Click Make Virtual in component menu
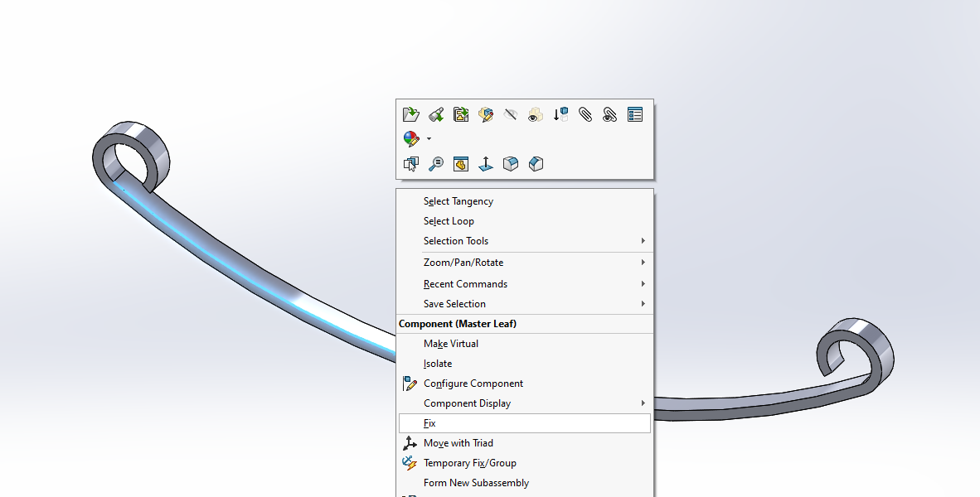Image resolution: width=980 pixels, height=497 pixels. [x=451, y=344]
